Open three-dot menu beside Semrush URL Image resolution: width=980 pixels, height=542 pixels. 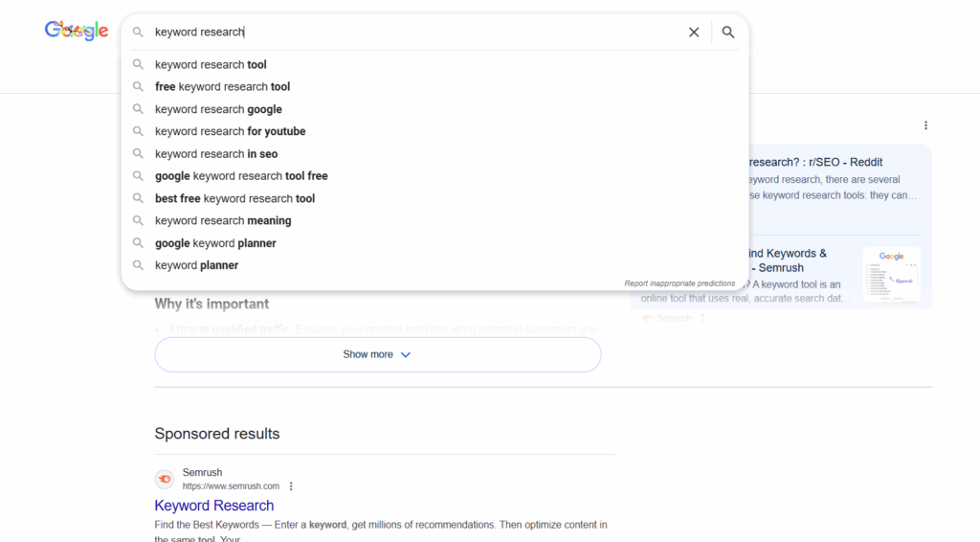[x=292, y=486]
